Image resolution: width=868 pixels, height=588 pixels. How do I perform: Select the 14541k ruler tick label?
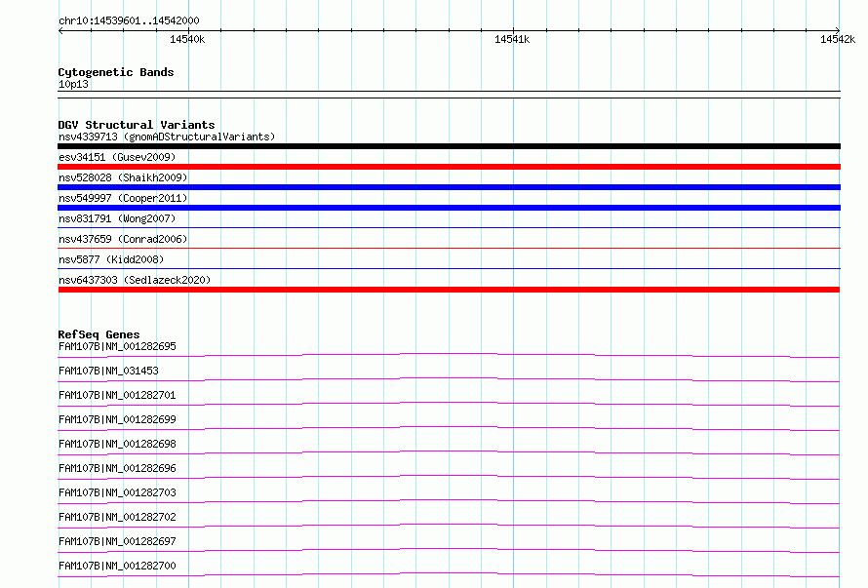click(x=512, y=39)
